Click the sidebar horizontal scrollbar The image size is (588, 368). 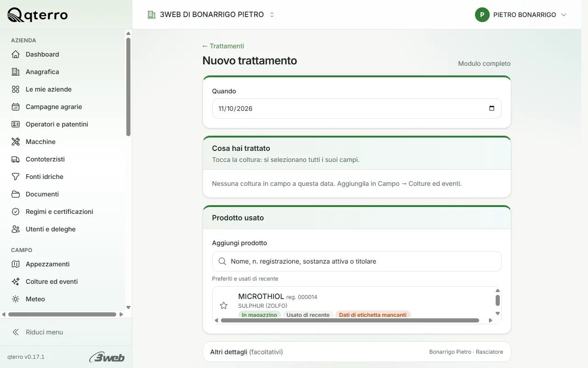62,315
